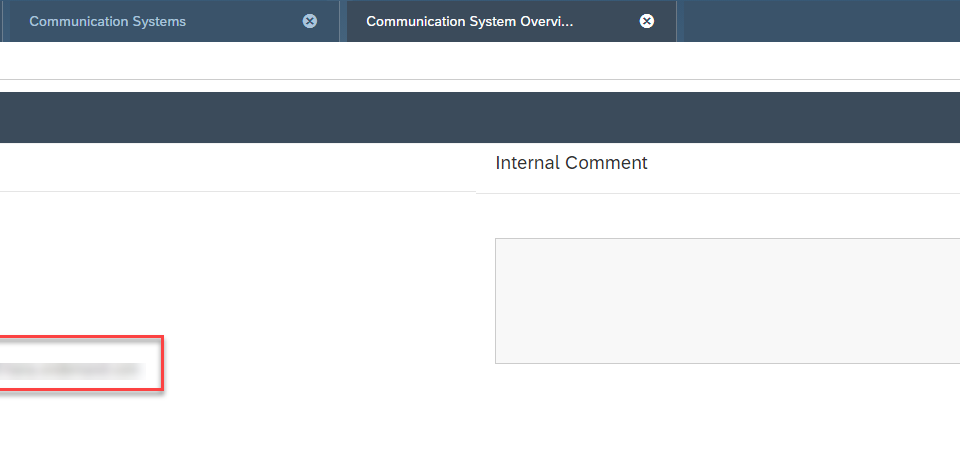Click the red highlight frame border
Viewport: 960px width, 455px height.
click(x=162, y=363)
